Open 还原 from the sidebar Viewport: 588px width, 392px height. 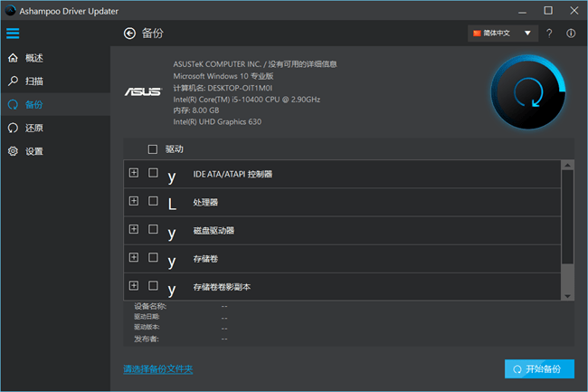[34, 128]
